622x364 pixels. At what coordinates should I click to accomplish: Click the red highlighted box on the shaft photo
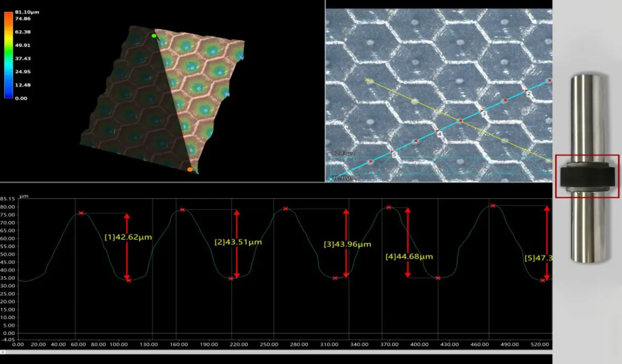[588, 177]
